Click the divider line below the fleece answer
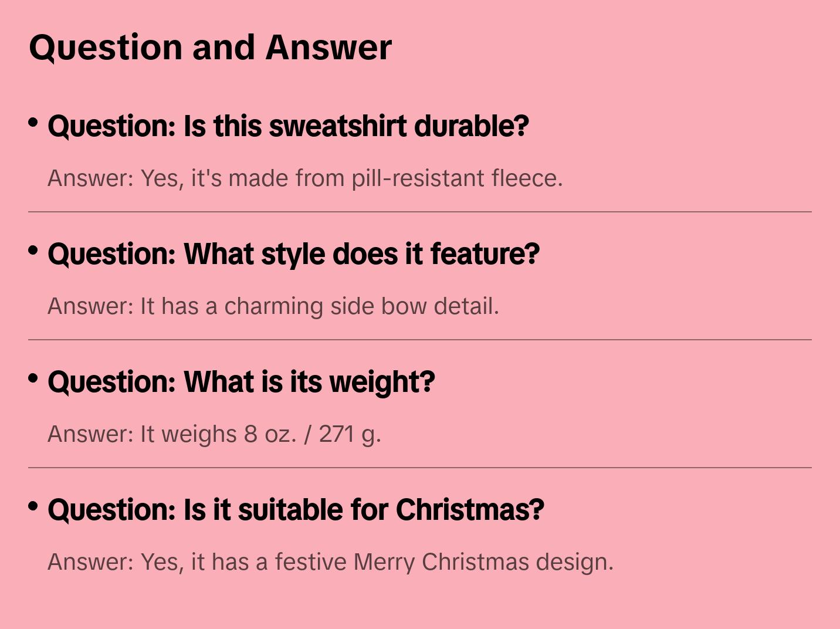Image resolution: width=840 pixels, height=629 pixels. pyautogui.click(x=420, y=212)
